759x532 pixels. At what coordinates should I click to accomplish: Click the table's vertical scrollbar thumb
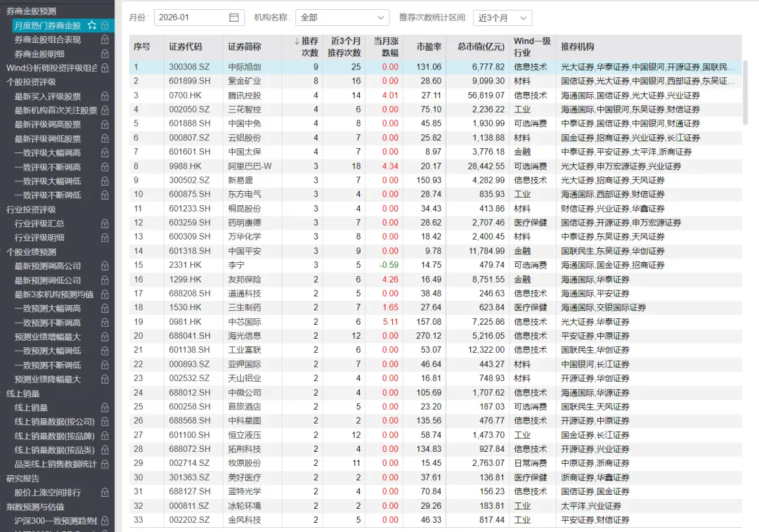[745, 92]
